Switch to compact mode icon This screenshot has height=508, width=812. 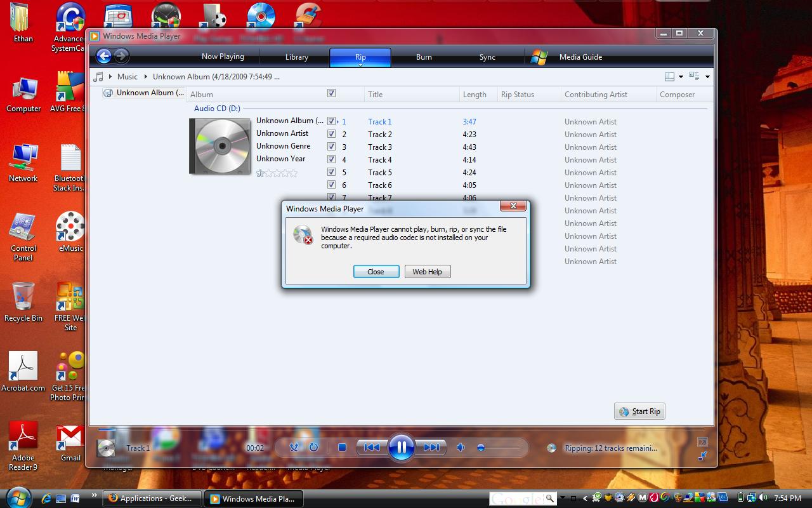[x=702, y=455]
